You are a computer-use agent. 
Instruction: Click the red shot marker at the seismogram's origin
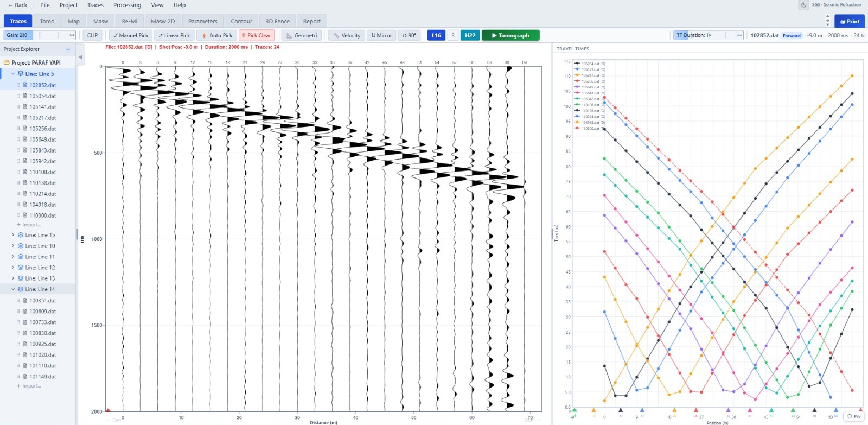[108, 410]
